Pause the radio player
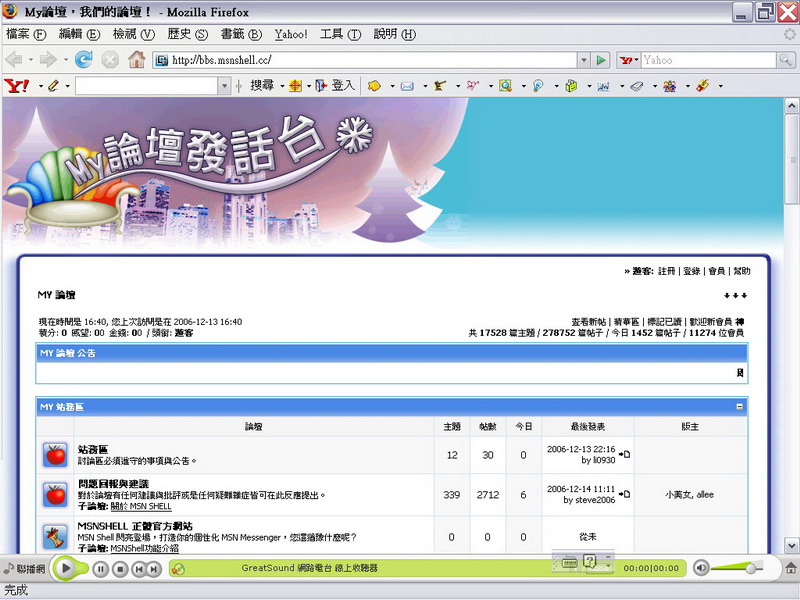Image resolution: width=800 pixels, height=600 pixels. [100, 569]
